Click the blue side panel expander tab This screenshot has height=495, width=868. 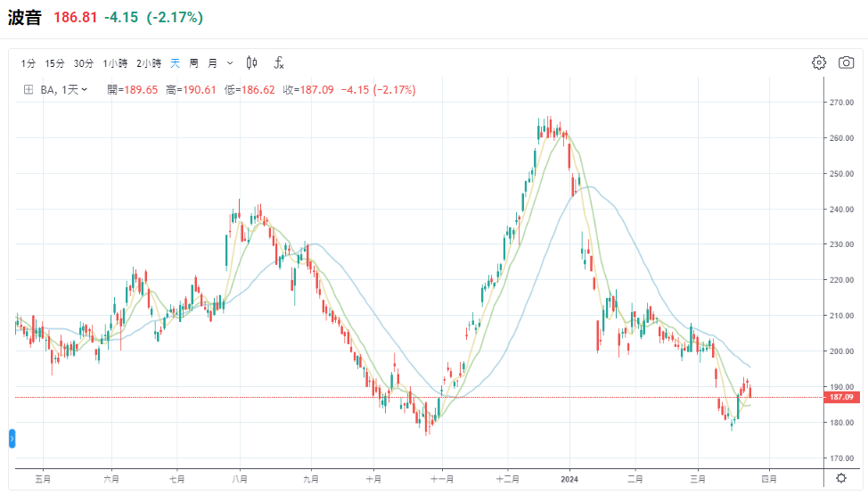12,439
